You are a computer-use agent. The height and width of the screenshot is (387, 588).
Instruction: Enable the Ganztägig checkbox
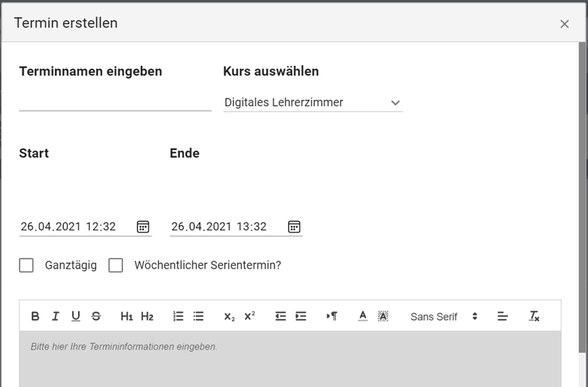(x=26, y=266)
